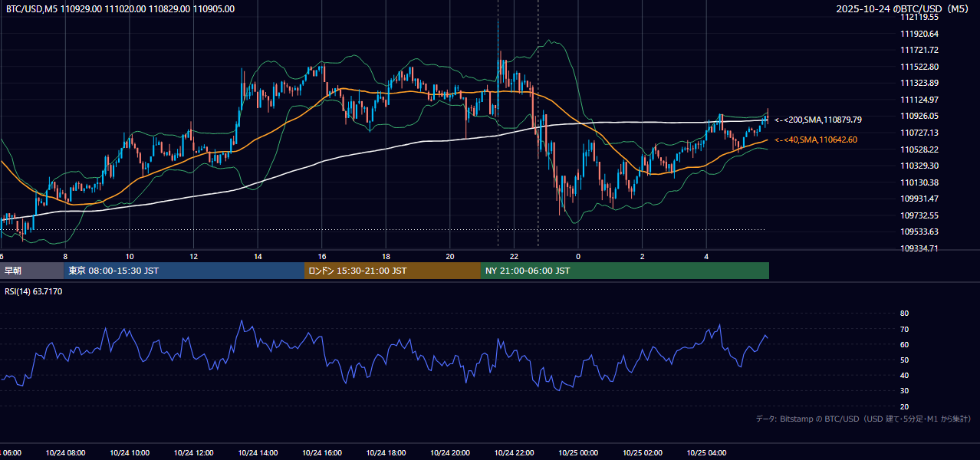Click the 10/24 14:00 time axis label
Image resolution: width=980 pixels, height=460 pixels.
pyautogui.click(x=258, y=453)
